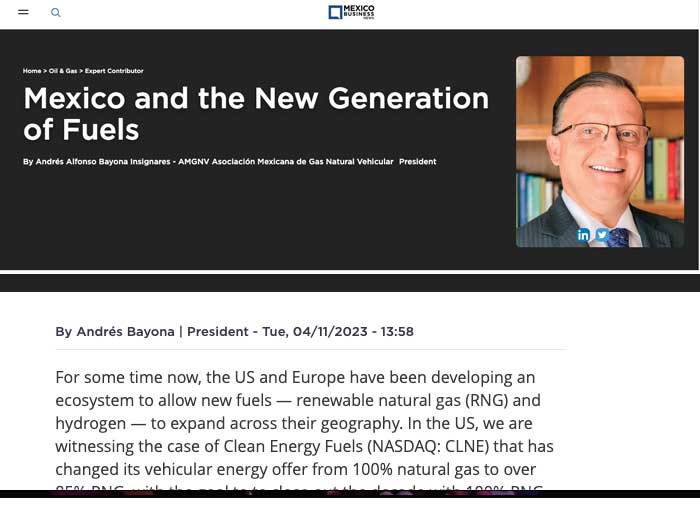Click author name Andrés Alfonso Bayona Insignares
Viewport: 700px width, 525px height.
(x=103, y=162)
